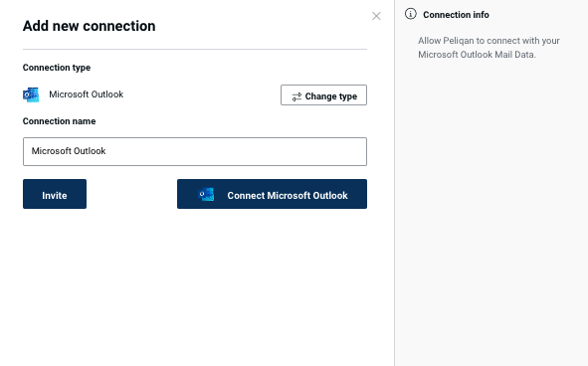Click the Microsoft Outlook connection type text

[x=87, y=94]
